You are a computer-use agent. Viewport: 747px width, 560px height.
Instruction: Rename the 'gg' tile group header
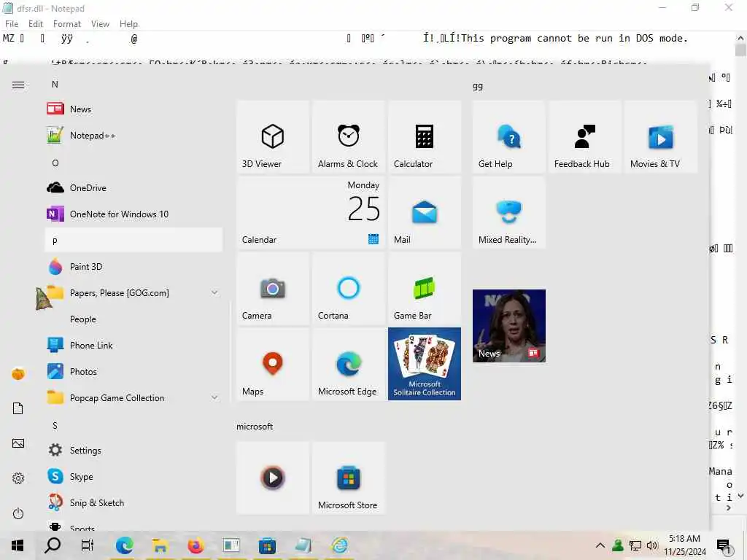coord(477,86)
